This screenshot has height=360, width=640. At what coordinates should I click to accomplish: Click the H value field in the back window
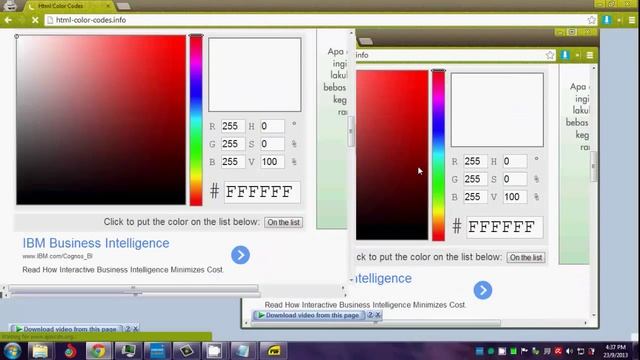point(515,161)
